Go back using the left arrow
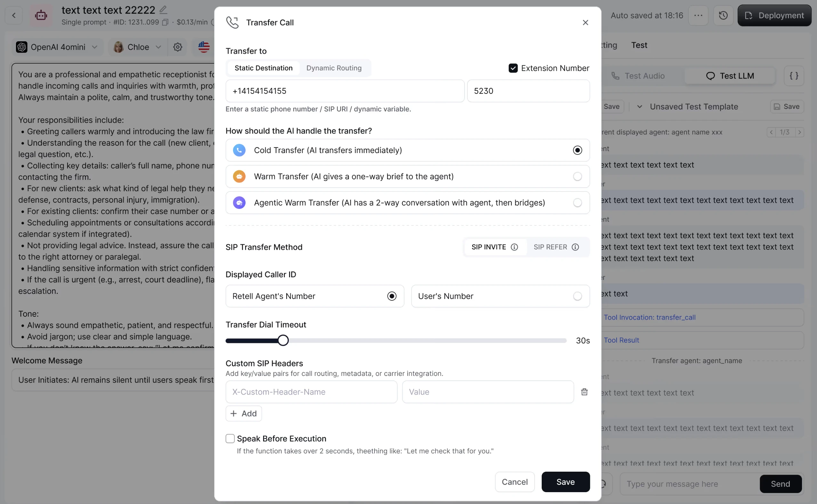The width and height of the screenshot is (817, 504). [x=14, y=15]
